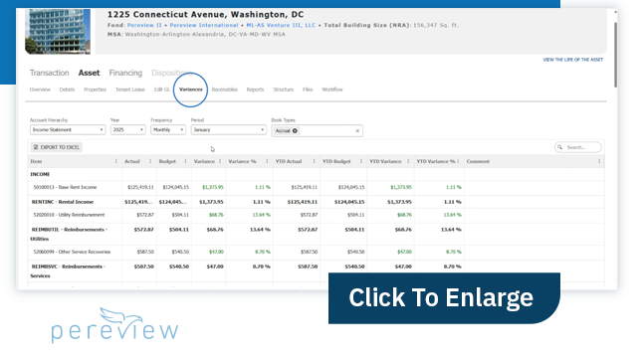Screen dimensions: 644x361
Task: Open the Details sub-tab
Action: (67, 90)
